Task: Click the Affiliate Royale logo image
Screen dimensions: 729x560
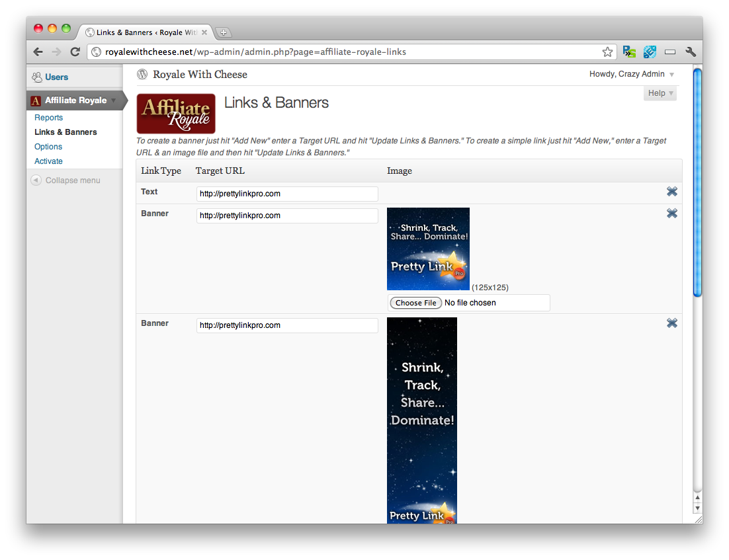Action: pyautogui.click(x=175, y=114)
